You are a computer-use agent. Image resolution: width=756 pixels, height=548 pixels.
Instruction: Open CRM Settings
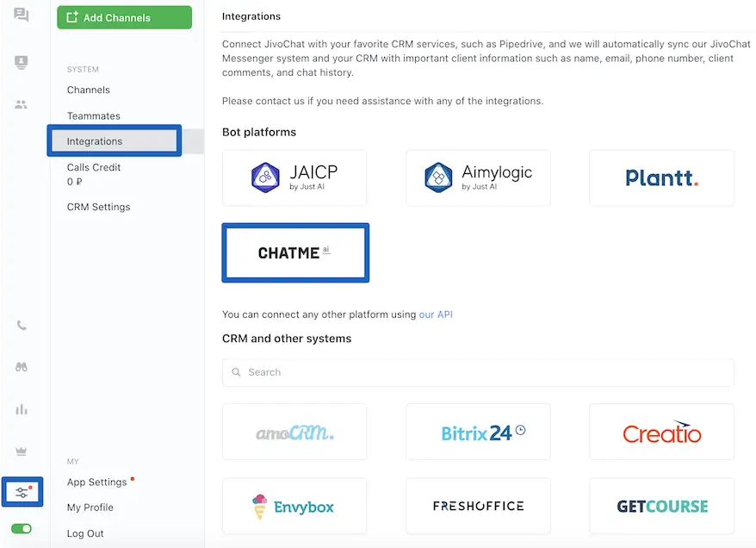pyautogui.click(x=99, y=207)
